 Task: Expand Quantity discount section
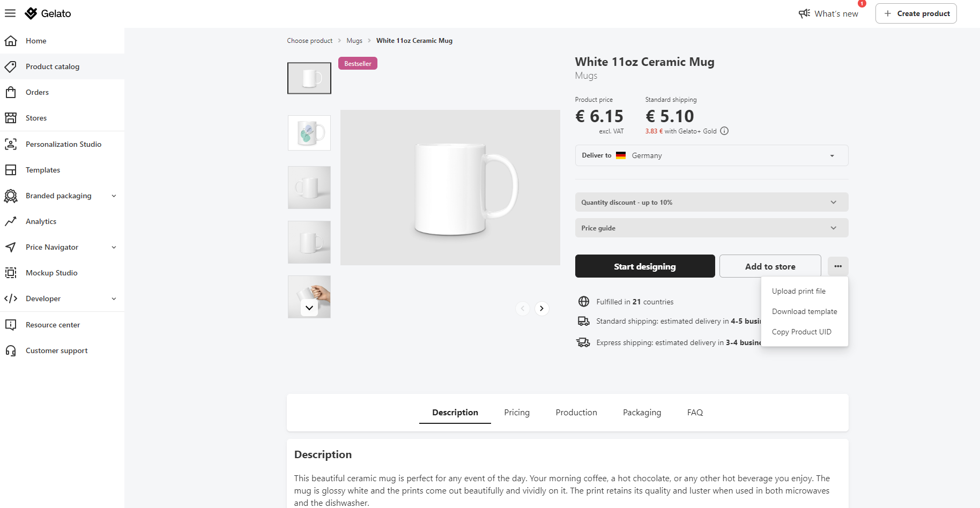(x=711, y=202)
